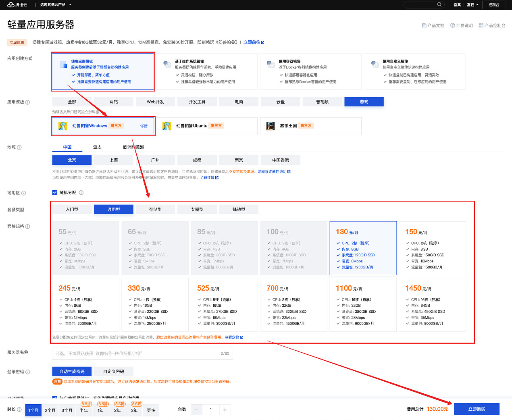Open 产品控制台 via the grid icon
The height and width of the screenshot is (420, 512).
(x=481, y=25)
